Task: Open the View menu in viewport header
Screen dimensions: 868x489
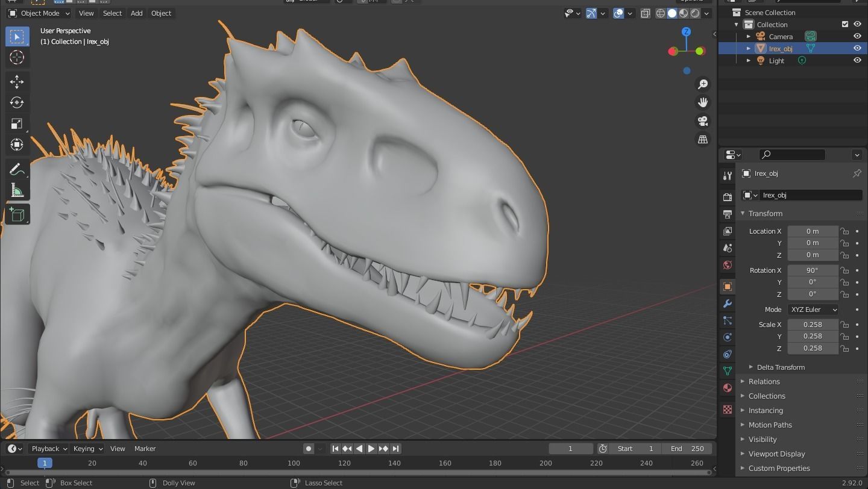Action: pyautogui.click(x=86, y=13)
